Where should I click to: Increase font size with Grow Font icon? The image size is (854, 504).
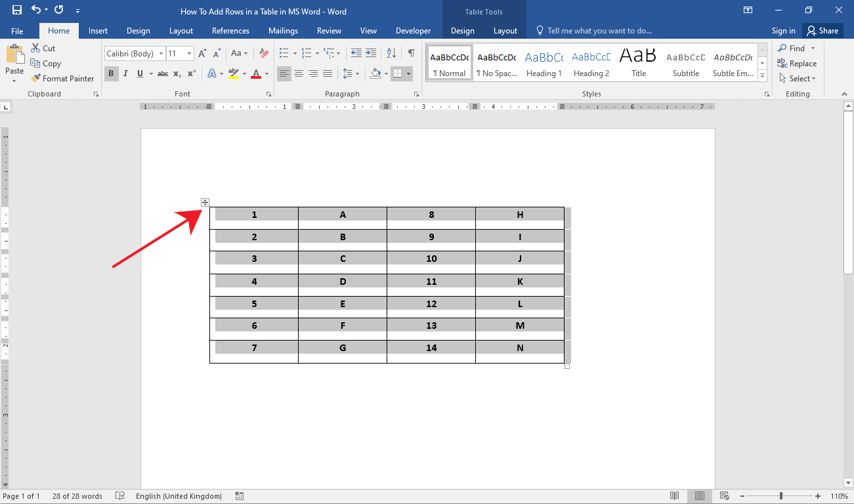(202, 54)
